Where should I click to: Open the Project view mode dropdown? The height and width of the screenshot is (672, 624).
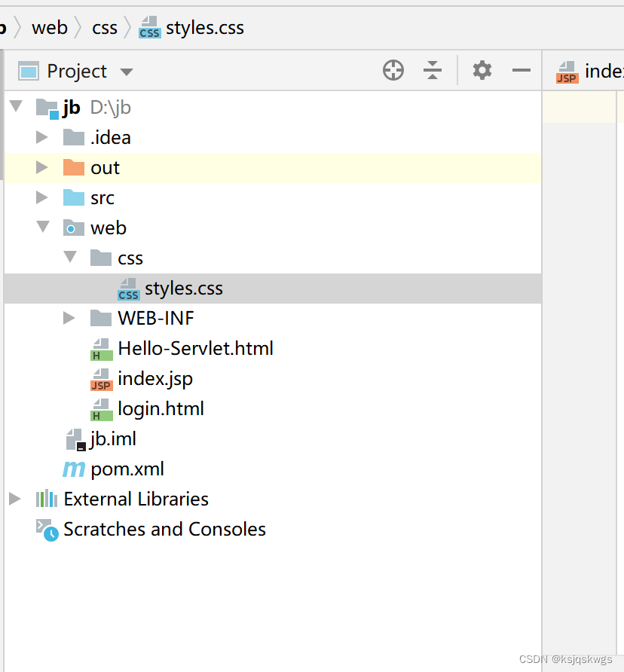click(127, 70)
